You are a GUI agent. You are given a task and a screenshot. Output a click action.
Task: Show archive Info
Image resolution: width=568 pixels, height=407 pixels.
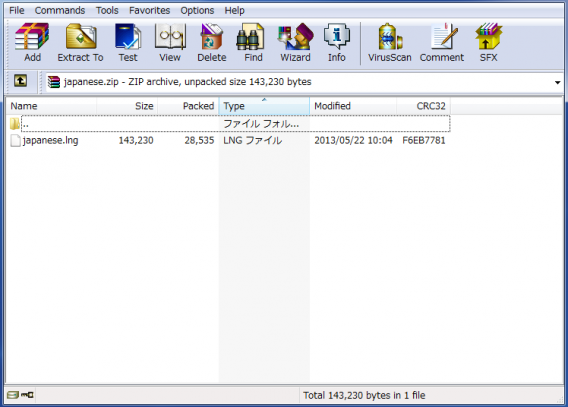pyautogui.click(x=337, y=42)
